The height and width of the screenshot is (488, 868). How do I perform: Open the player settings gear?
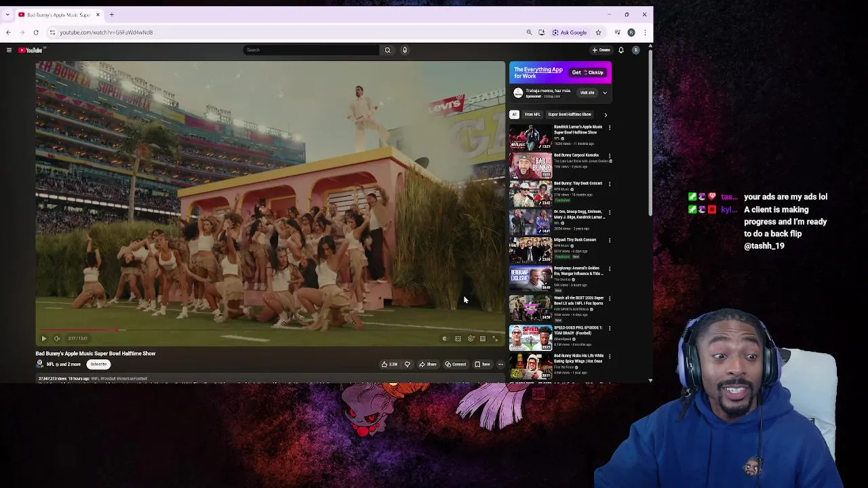pyautogui.click(x=471, y=338)
